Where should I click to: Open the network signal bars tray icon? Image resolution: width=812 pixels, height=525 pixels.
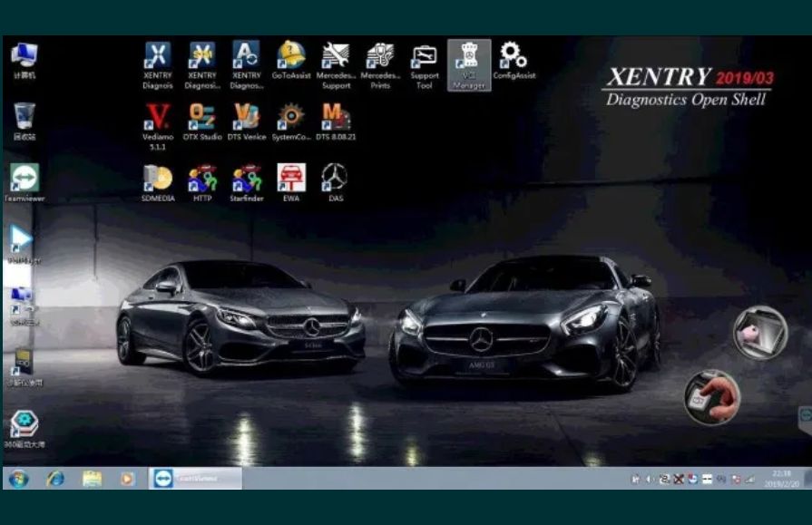(749, 480)
